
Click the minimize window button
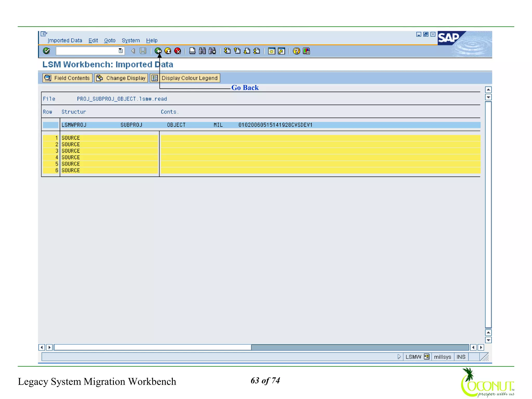point(419,34)
